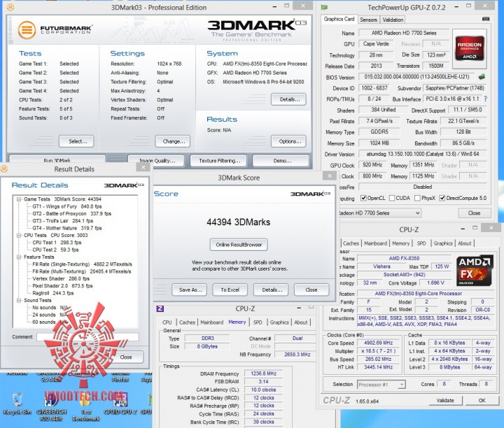Toggle the CUDA checkbox in GPU-Z
Viewport: 504px width, 428px height.
392,198
